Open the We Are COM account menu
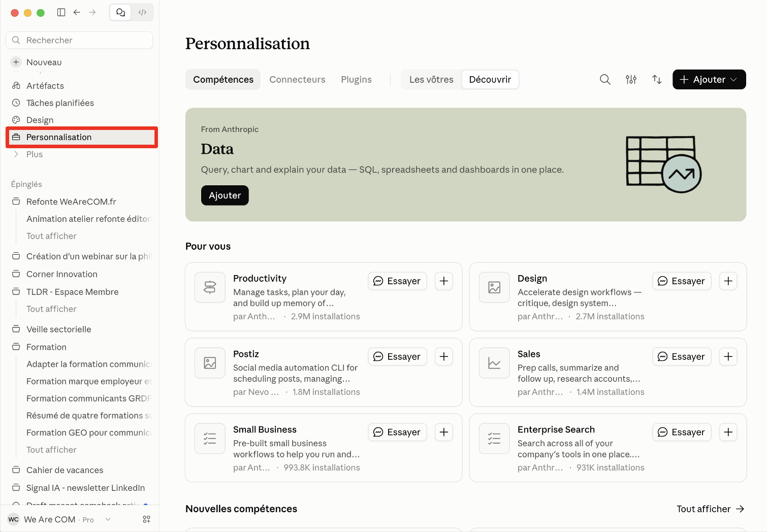767x532 pixels. [x=59, y=519]
